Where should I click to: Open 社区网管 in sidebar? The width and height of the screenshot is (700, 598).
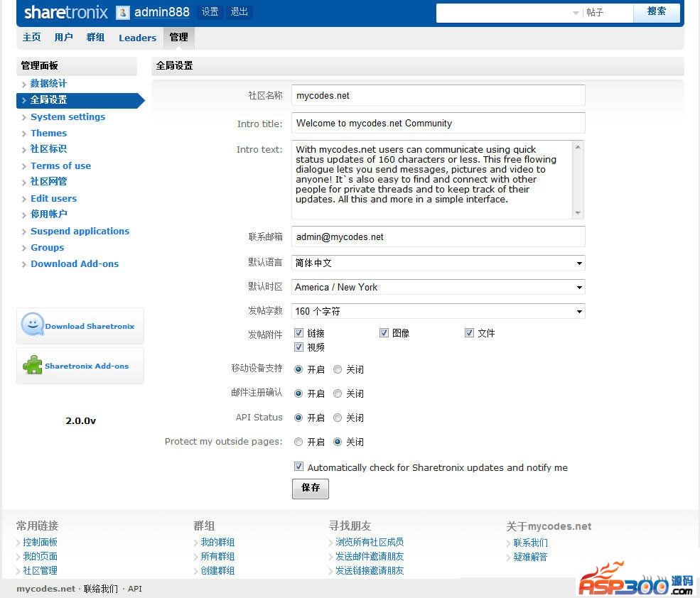coord(48,182)
